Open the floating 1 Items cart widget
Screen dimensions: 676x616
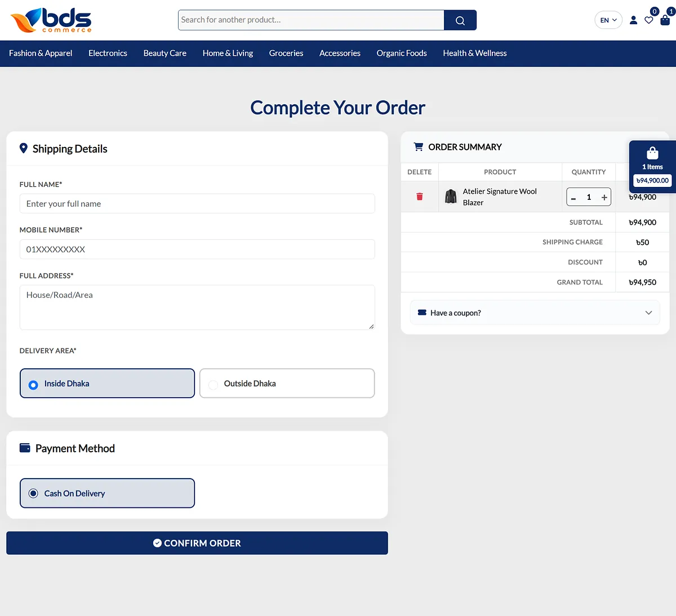pyautogui.click(x=652, y=166)
